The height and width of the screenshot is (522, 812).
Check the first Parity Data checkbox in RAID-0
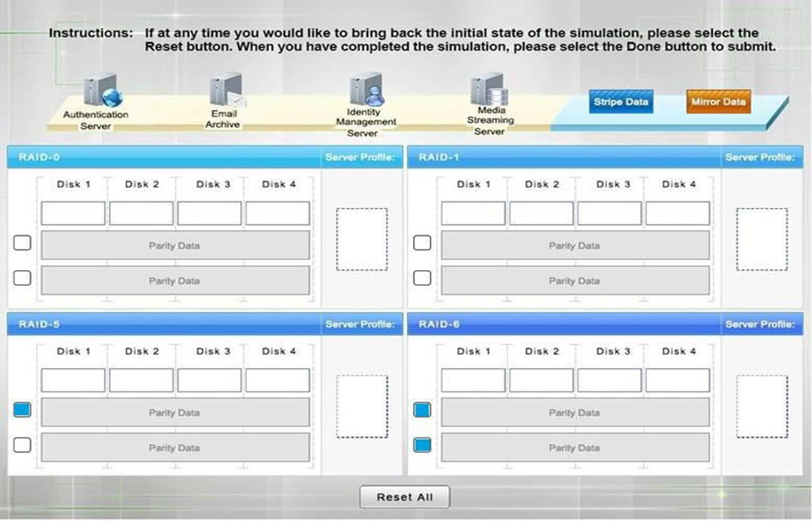click(22, 243)
